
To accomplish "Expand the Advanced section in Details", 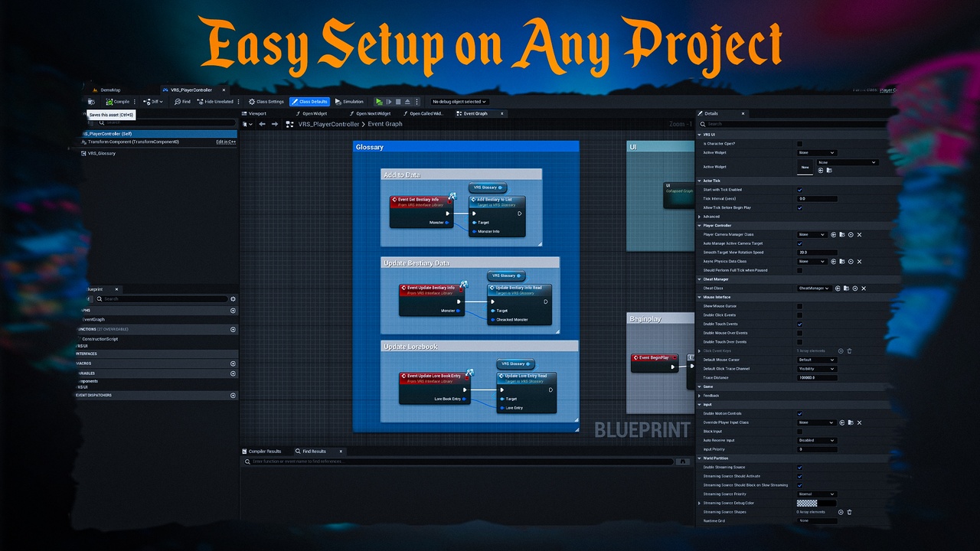I will (x=699, y=217).
